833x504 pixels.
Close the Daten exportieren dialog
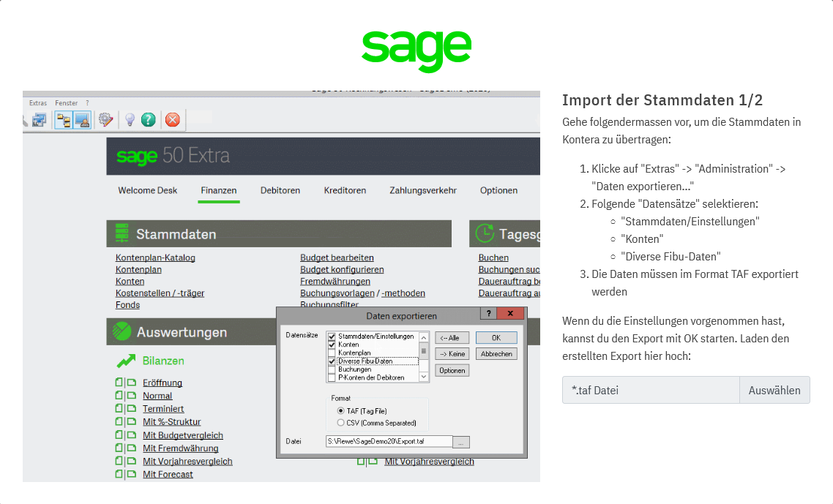510,313
